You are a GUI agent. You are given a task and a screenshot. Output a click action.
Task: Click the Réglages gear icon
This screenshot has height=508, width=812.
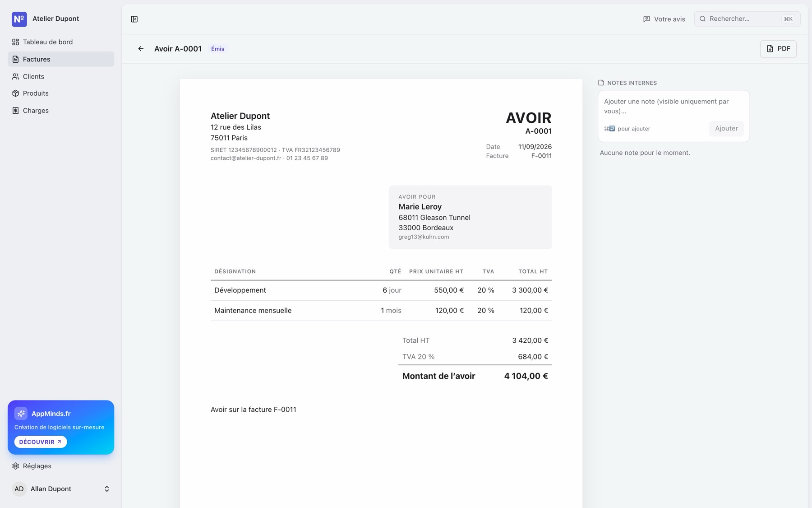[x=16, y=466]
